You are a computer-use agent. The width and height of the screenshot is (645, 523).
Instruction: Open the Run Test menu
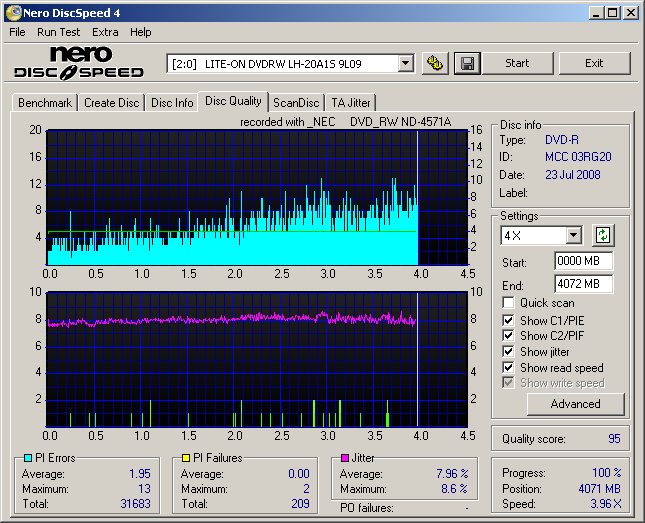pyautogui.click(x=59, y=32)
